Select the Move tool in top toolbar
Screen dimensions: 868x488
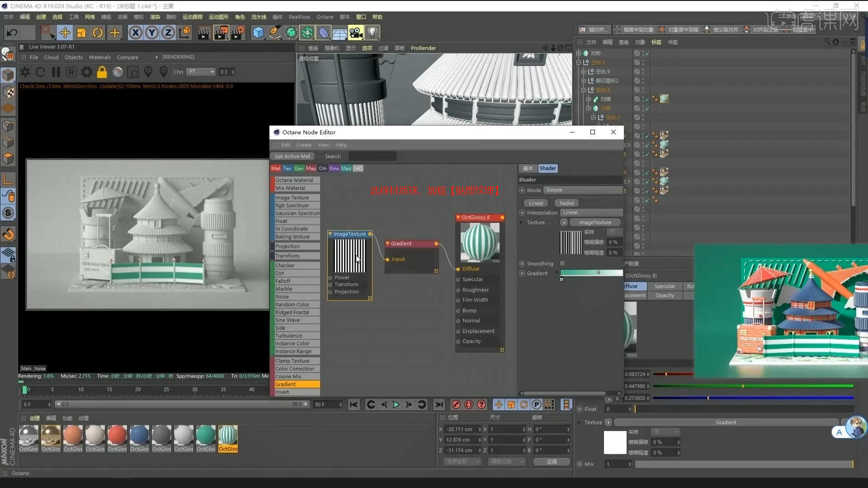coord(65,33)
